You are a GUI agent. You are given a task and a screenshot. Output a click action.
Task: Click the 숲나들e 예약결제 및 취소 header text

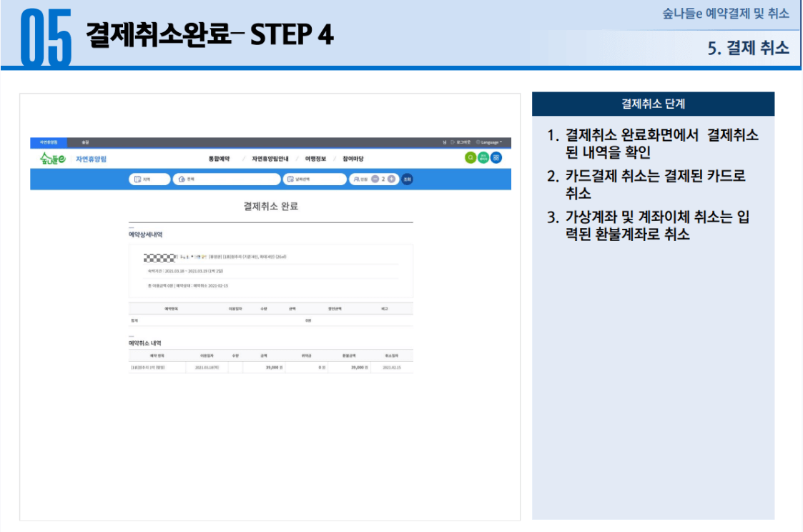point(726,14)
